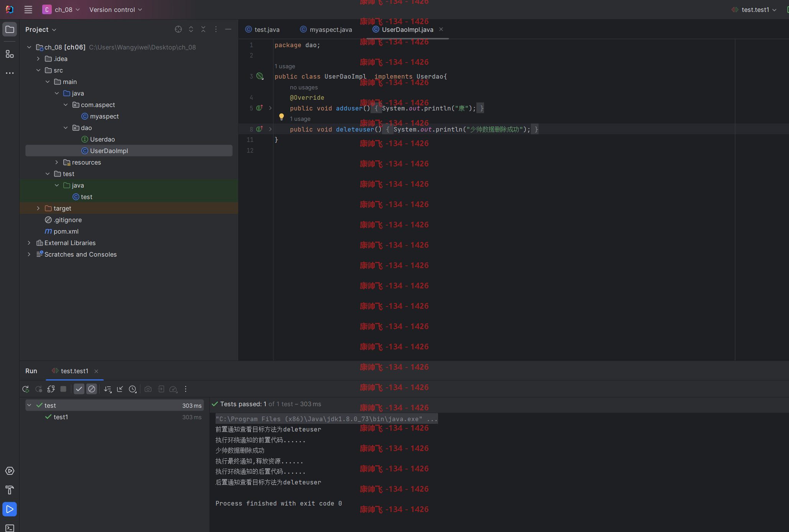Open the Project tool window icon

coord(10,30)
